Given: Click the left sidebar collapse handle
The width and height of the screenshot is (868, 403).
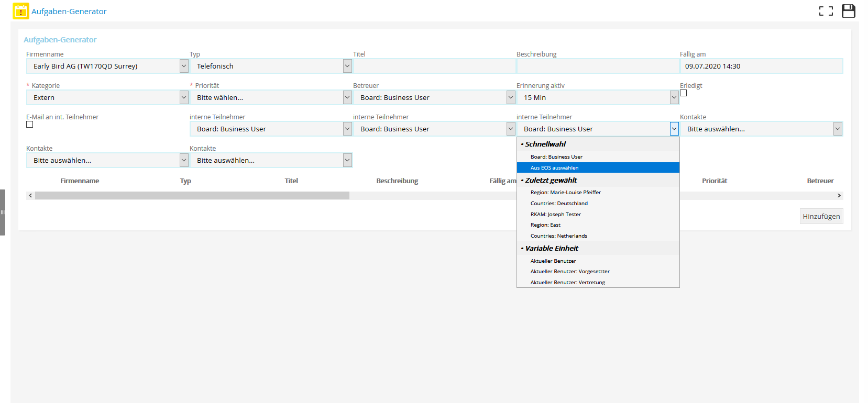Looking at the screenshot, I should tap(3, 212).
